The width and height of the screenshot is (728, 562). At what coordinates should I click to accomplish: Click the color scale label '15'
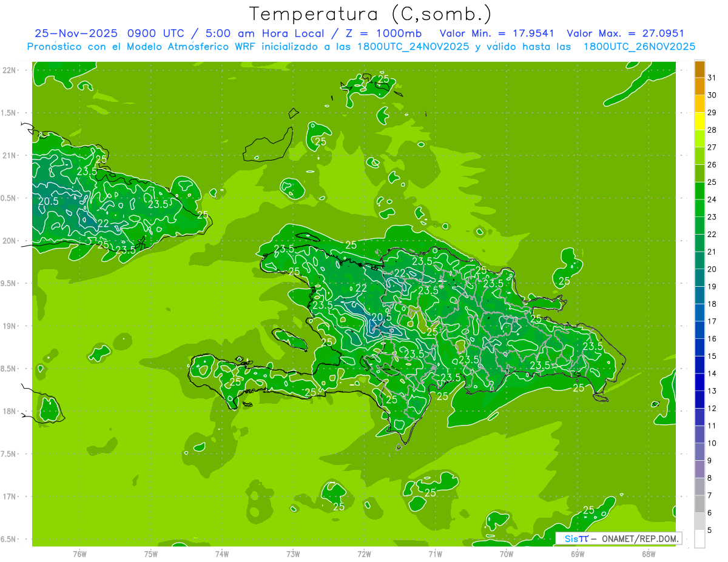pyautogui.click(x=712, y=356)
